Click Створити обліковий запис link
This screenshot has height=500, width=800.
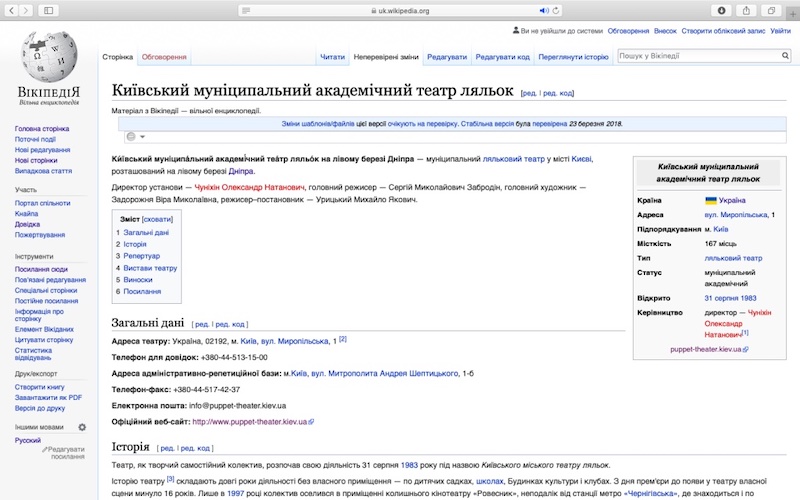(723, 31)
